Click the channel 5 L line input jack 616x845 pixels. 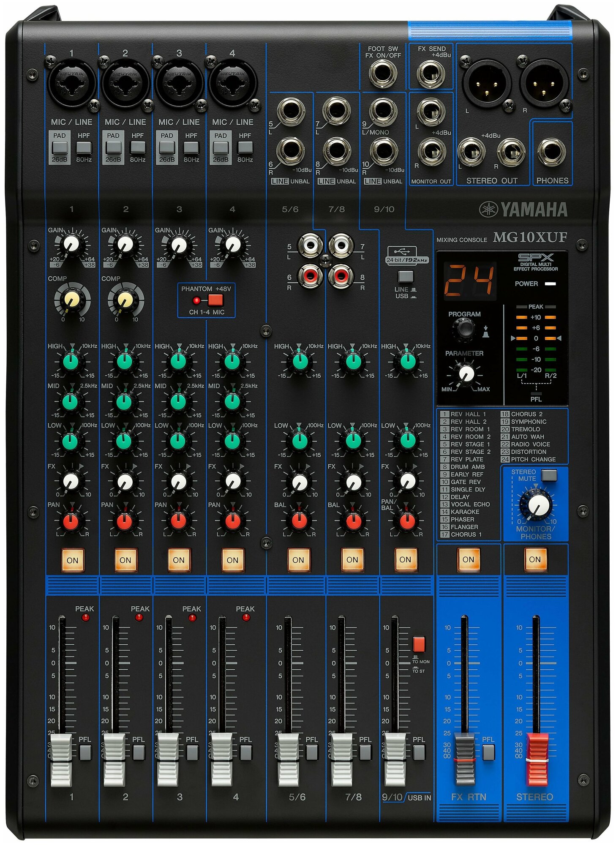291,112
